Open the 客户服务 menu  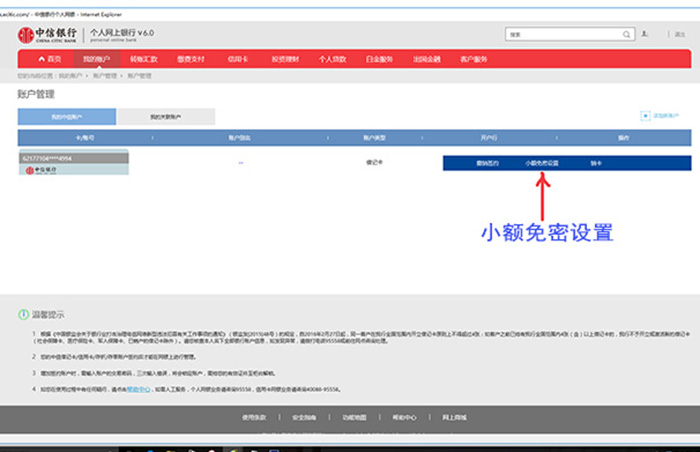tap(473, 60)
